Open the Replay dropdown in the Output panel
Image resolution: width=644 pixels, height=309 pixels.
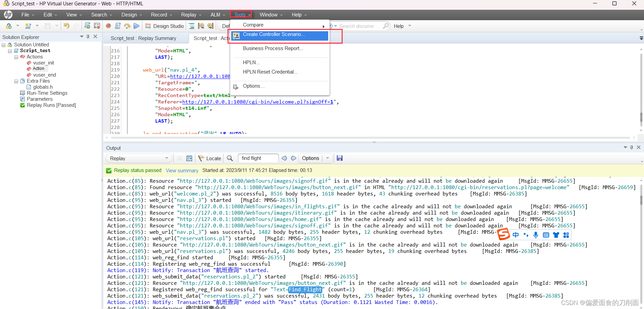point(167,158)
